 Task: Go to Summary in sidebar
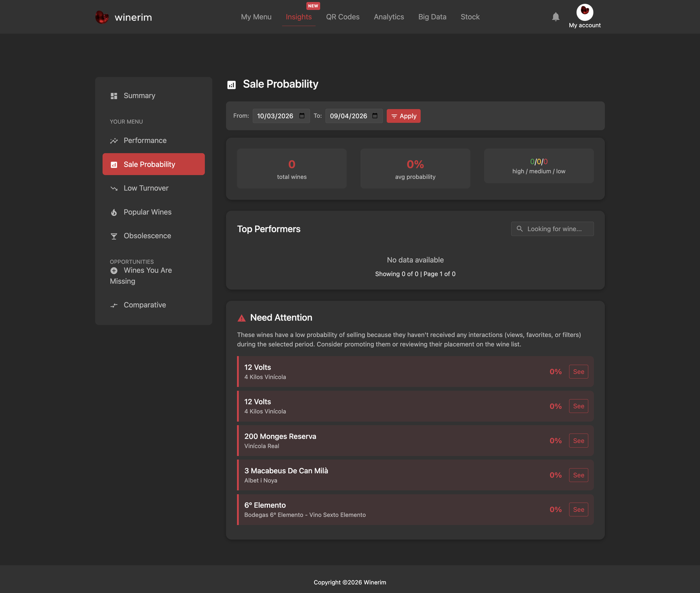click(x=154, y=96)
